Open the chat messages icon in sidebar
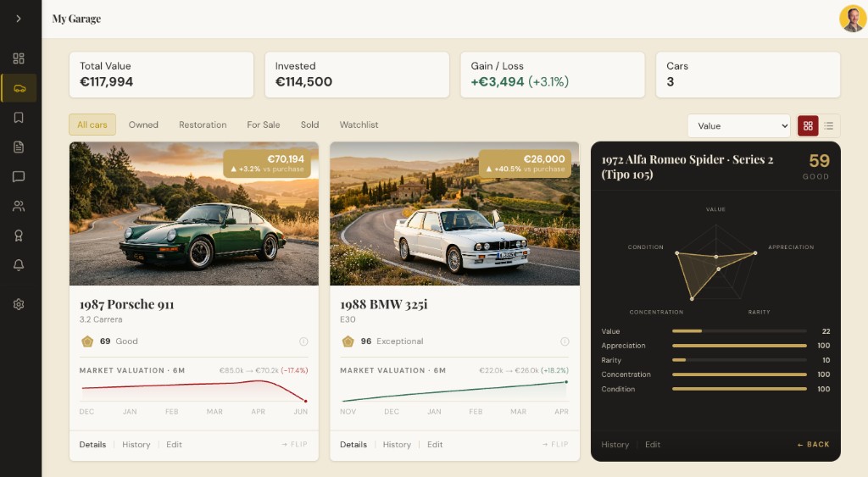Screen dimensions: 868x477 pyautogui.click(x=19, y=176)
